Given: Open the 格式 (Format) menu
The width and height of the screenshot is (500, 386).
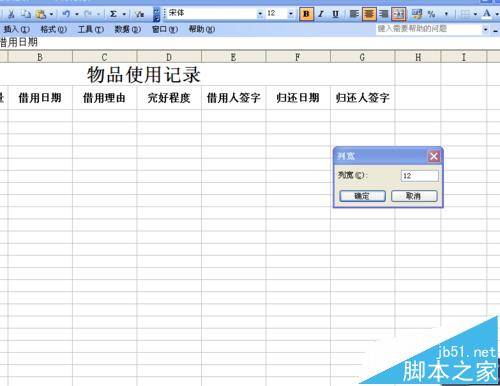Looking at the screenshot, I should [53, 29].
